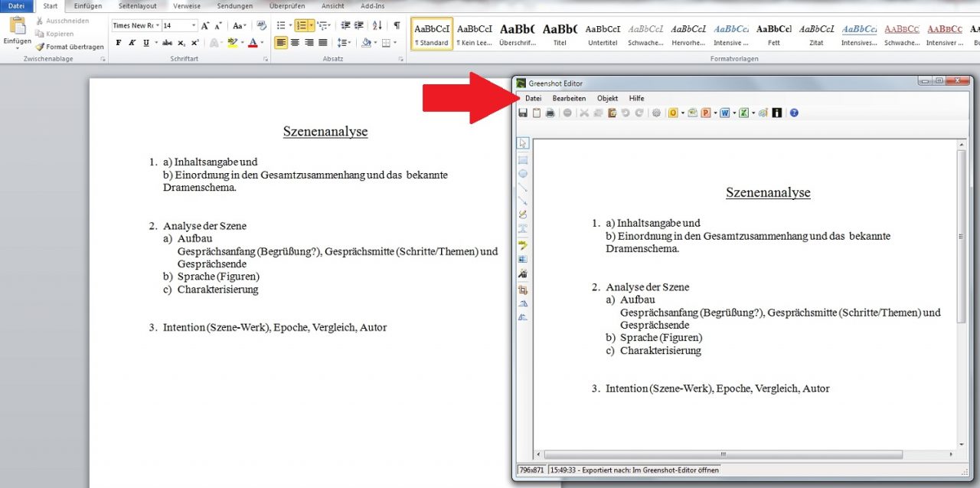Screen dimensions: 980x488
Task: Toggle bold formatting in the ribbon
Action: click(118, 43)
